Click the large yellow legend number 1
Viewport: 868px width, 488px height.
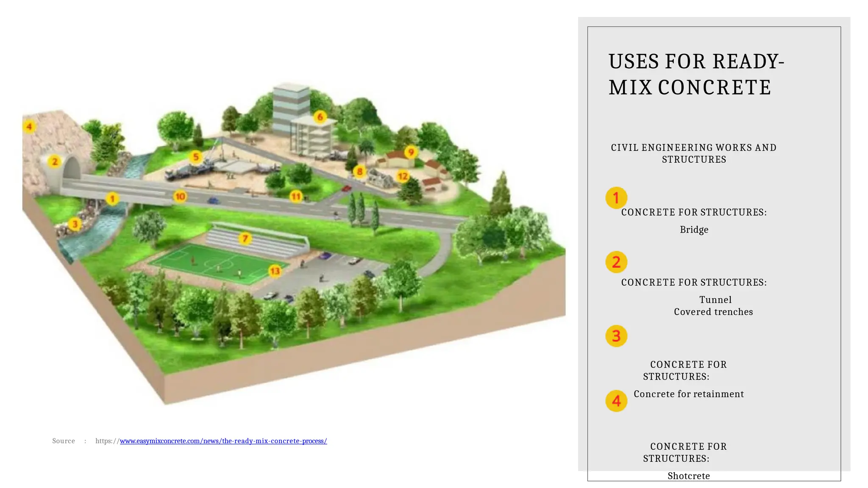click(616, 198)
